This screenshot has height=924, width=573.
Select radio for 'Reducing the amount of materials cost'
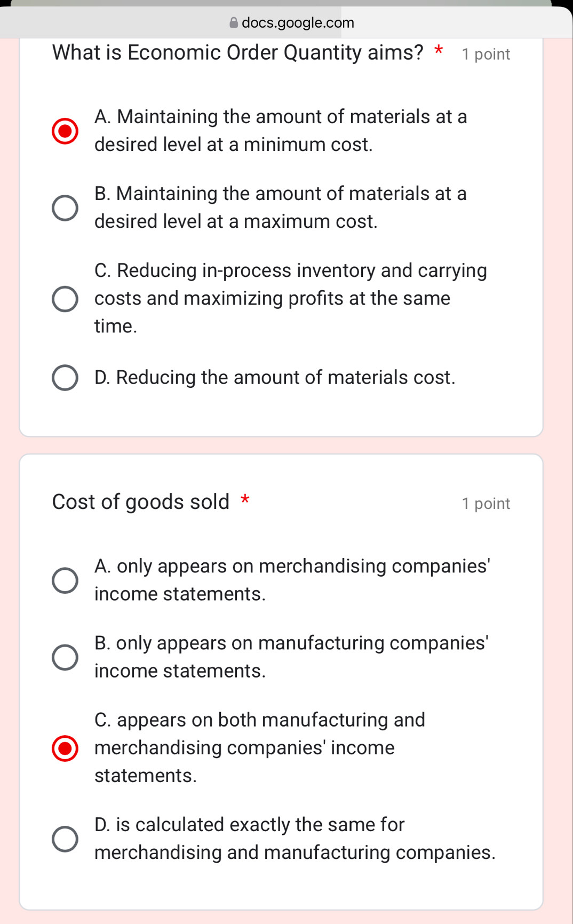tap(65, 378)
